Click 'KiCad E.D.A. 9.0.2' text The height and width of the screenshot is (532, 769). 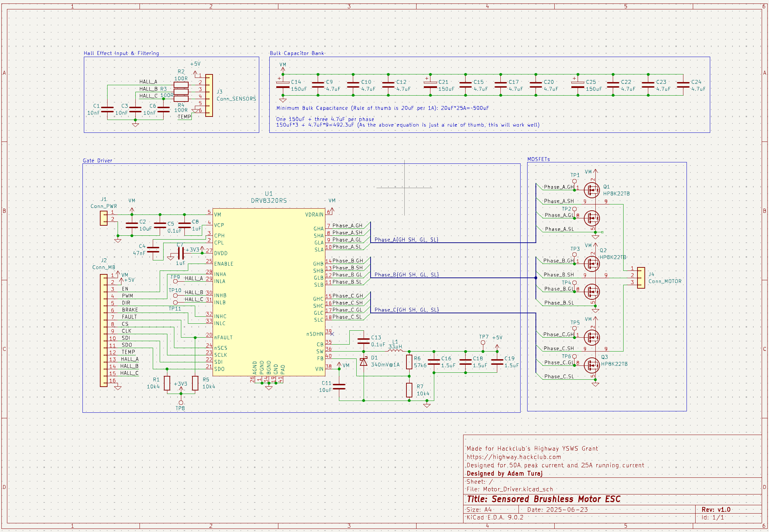point(495,517)
